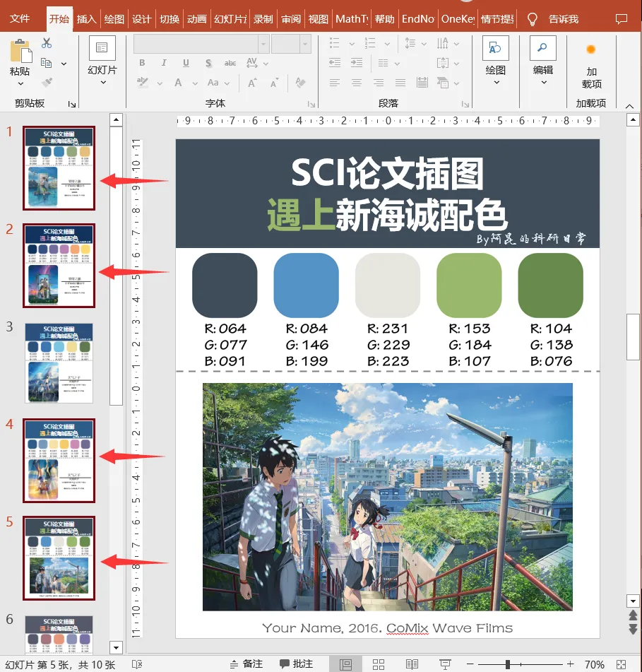Viewport: 642px width, 672px height.
Task: Click the Cut scissors icon
Action: 46,43
